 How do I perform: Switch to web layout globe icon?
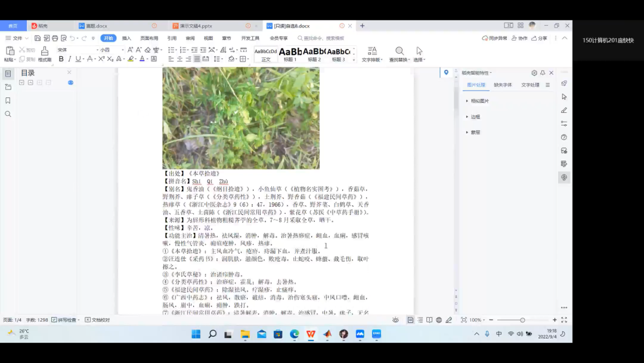point(439,320)
